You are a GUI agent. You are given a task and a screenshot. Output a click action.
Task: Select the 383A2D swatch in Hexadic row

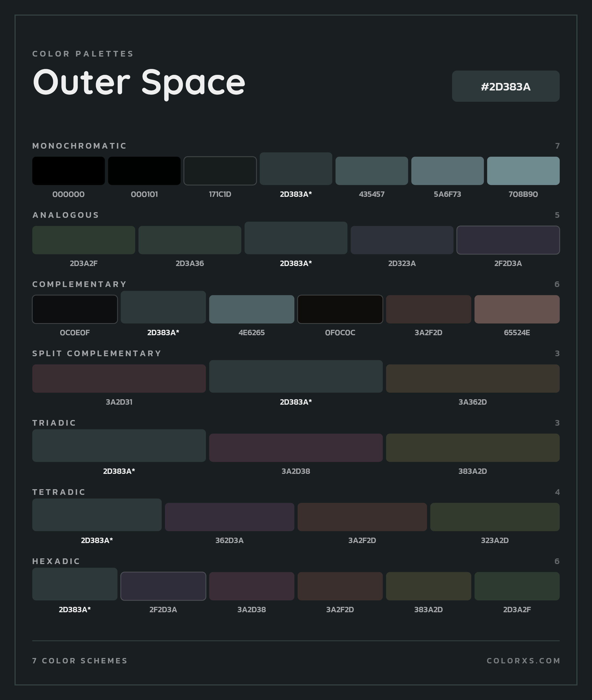pyautogui.click(x=429, y=586)
